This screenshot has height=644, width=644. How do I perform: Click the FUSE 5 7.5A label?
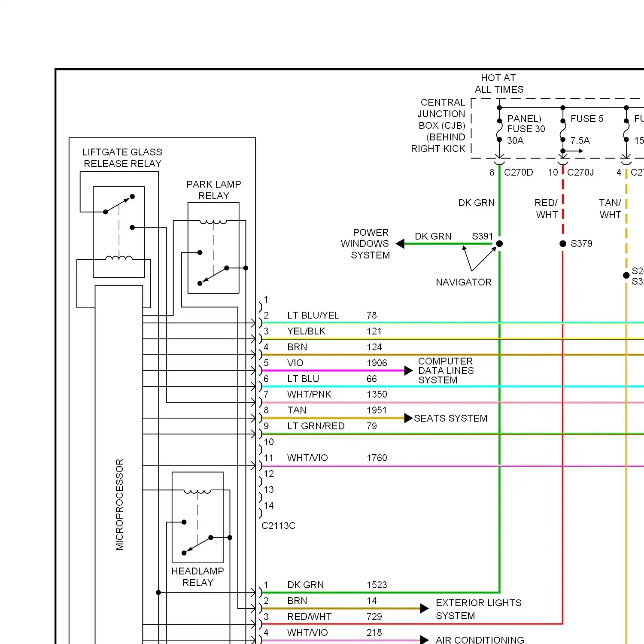pyautogui.click(x=586, y=129)
